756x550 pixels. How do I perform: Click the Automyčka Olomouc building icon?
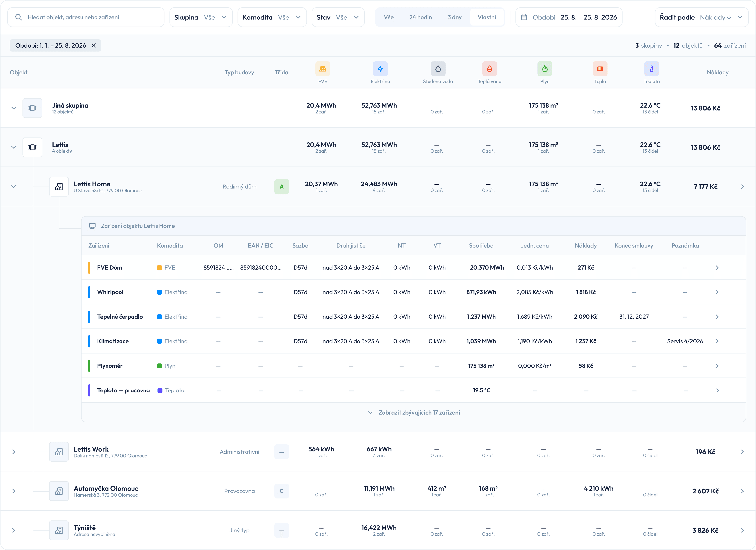tap(59, 491)
